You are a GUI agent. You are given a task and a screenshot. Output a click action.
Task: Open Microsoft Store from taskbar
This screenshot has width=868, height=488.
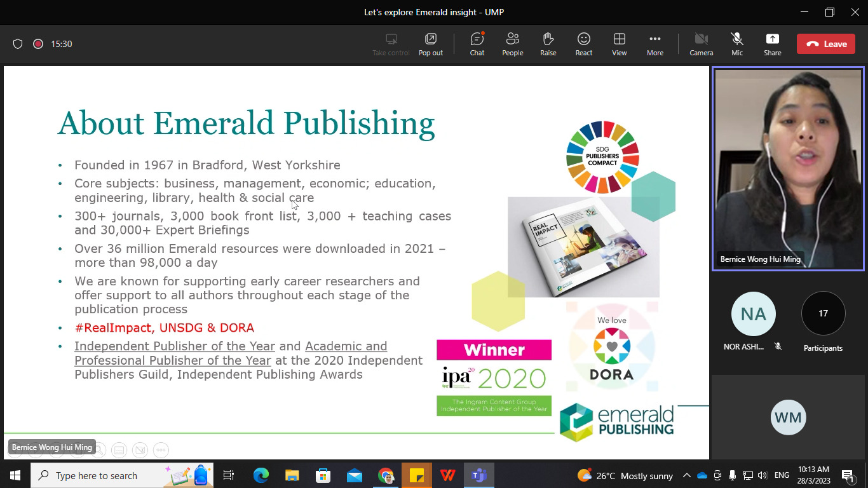click(323, 475)
